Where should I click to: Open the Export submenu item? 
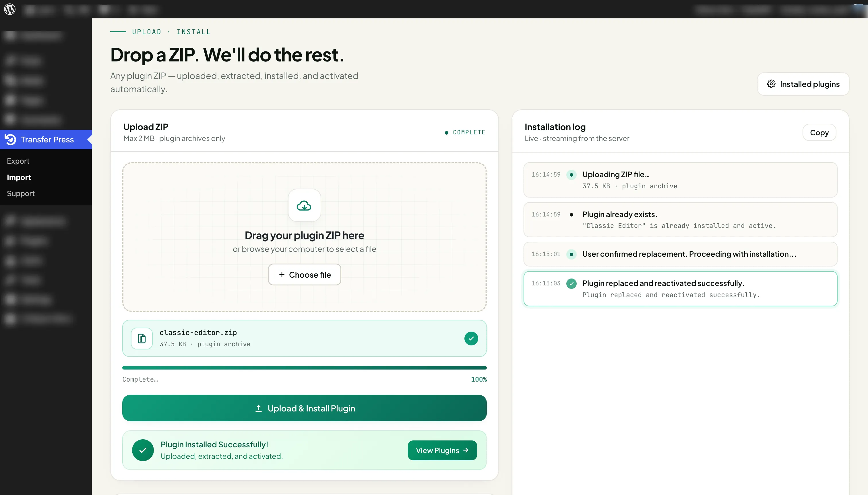point(18,161)
